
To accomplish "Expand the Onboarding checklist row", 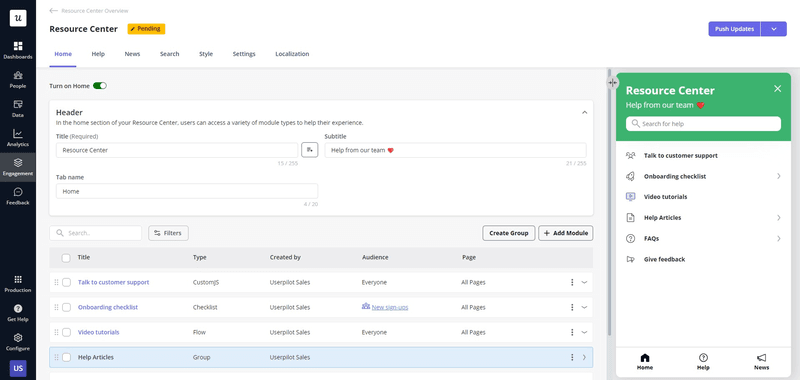I will pos(585,307).
